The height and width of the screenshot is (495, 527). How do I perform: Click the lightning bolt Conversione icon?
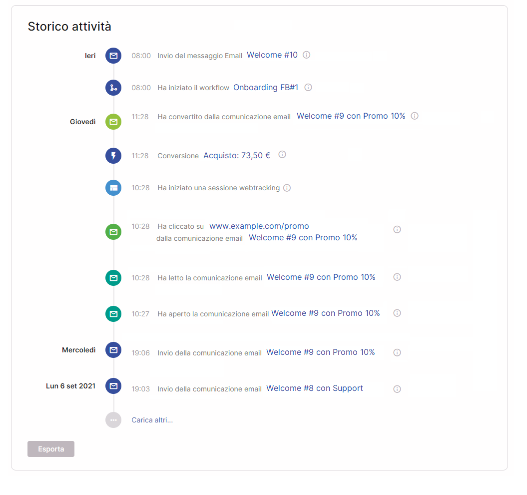click(113, 156)
